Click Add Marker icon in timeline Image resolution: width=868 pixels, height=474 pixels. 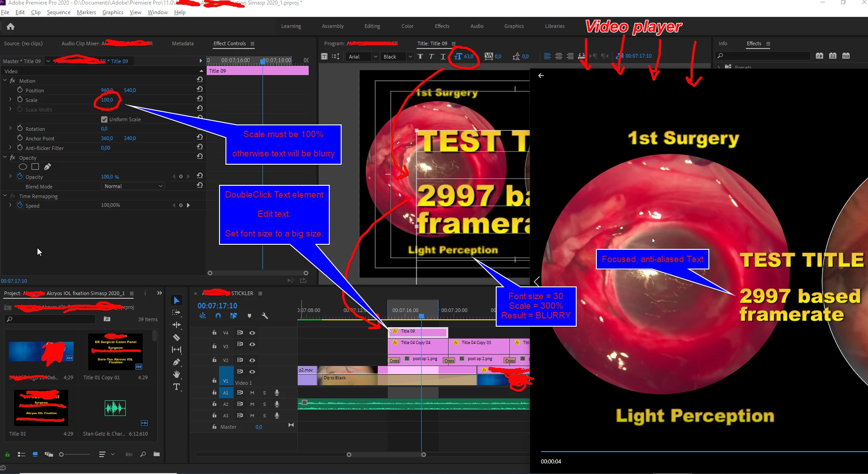click(249, 316)
